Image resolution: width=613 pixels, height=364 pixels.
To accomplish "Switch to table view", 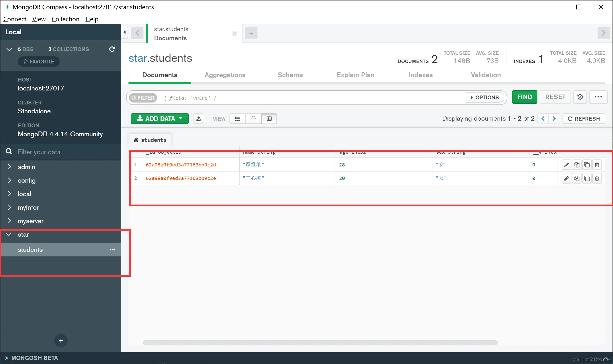I will pyautogui.click(x=269, y=119).
